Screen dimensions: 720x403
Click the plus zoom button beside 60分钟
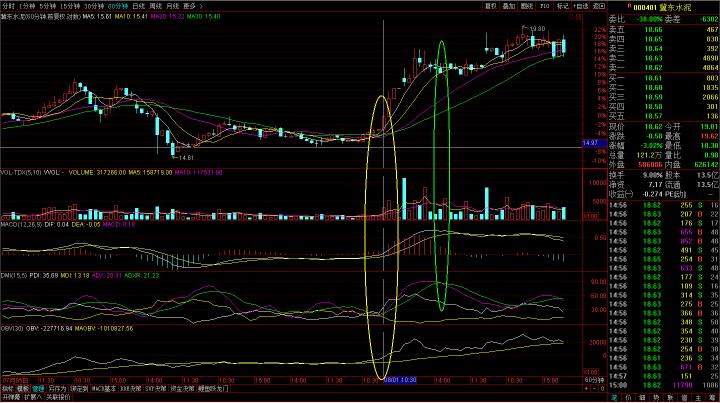[586, 388]
